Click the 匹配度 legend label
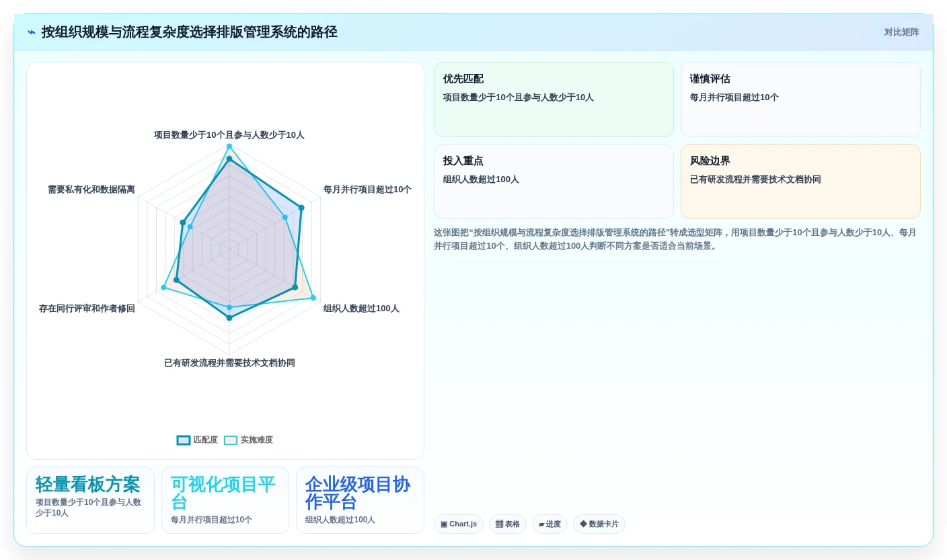This screenshot has height=560, width=947. coord(206,440)
